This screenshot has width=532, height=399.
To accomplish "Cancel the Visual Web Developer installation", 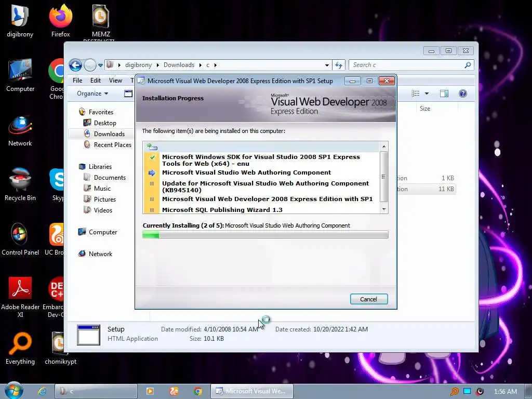I will click(369, 299).
